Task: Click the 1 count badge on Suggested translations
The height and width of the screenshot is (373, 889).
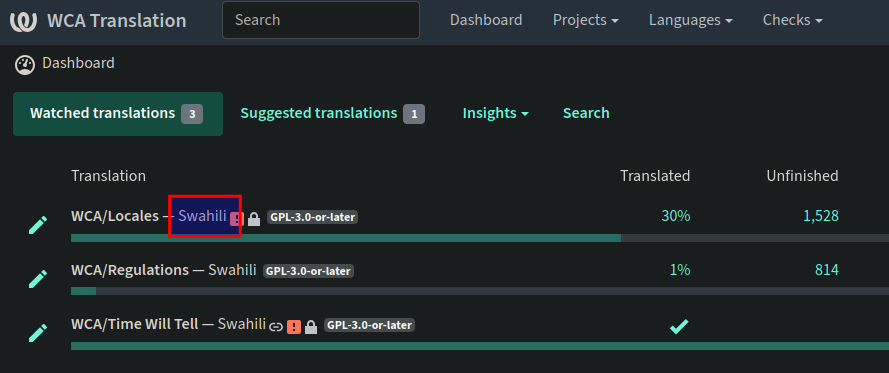Action: click(414, 115)
